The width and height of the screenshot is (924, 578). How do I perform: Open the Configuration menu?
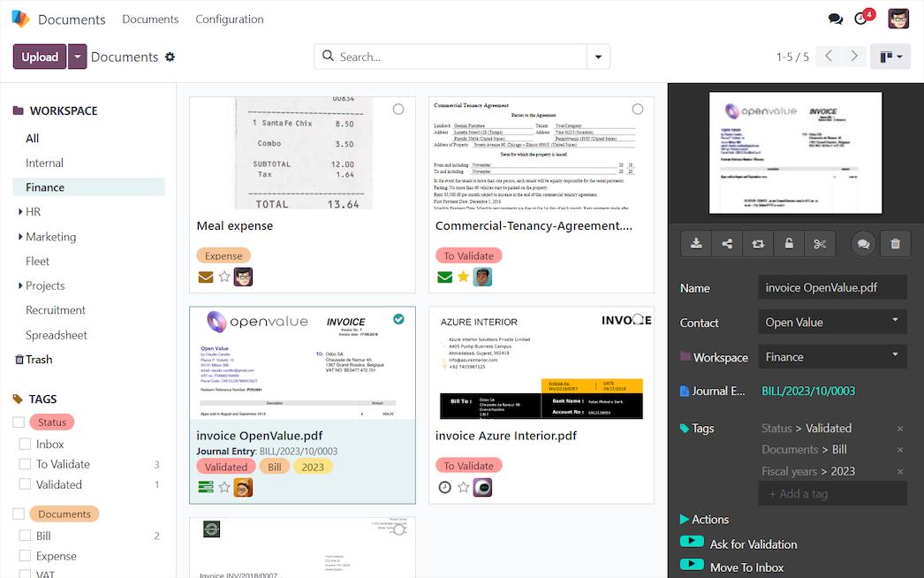pos(229,19)
